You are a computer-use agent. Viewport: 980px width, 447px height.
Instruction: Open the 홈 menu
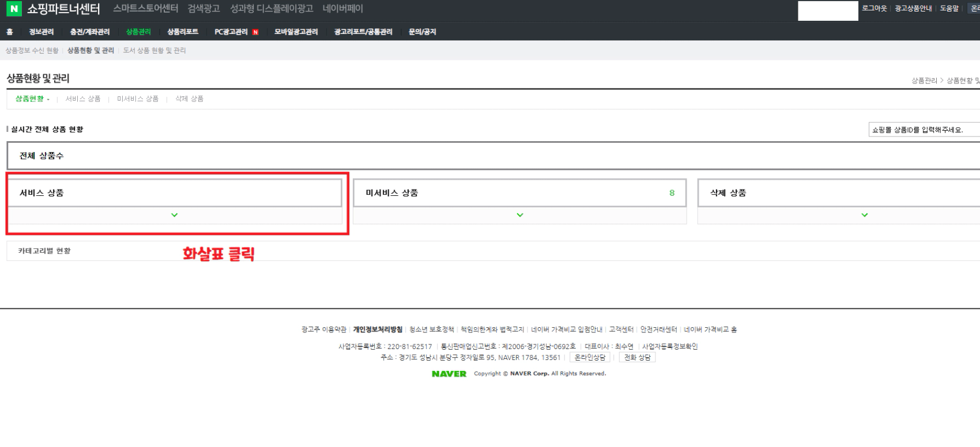(x=9, y=32)
